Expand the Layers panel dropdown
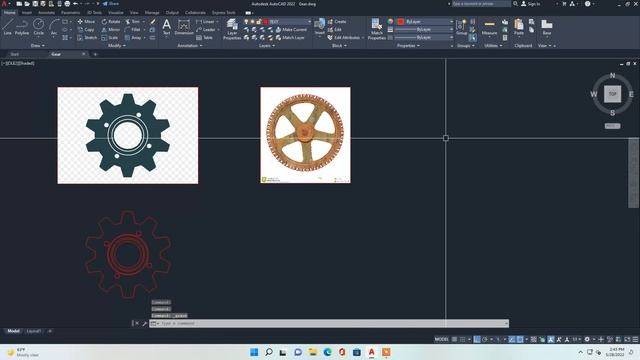The width and height of the screenshot is (640, 360). 267,46
